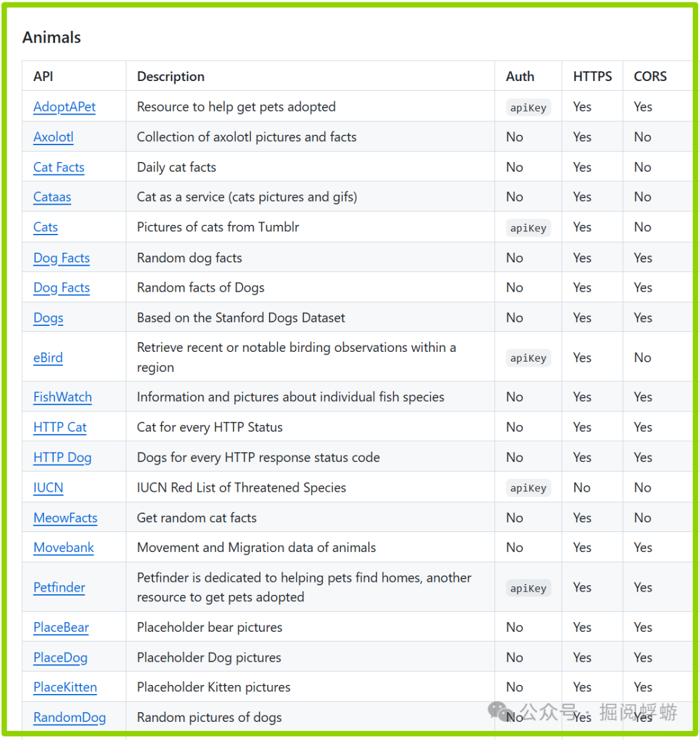700x740 pixels.
Task: Open the MeowFacts link
Action: pos(65,518)
